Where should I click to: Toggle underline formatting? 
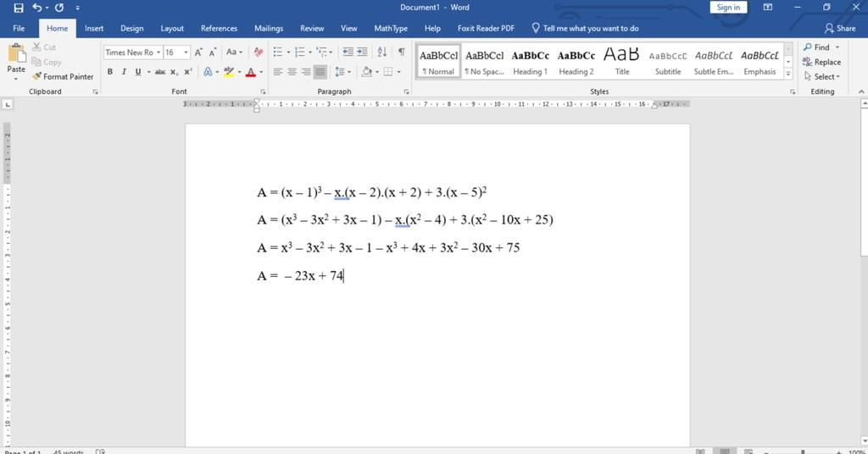coord(138,72)
